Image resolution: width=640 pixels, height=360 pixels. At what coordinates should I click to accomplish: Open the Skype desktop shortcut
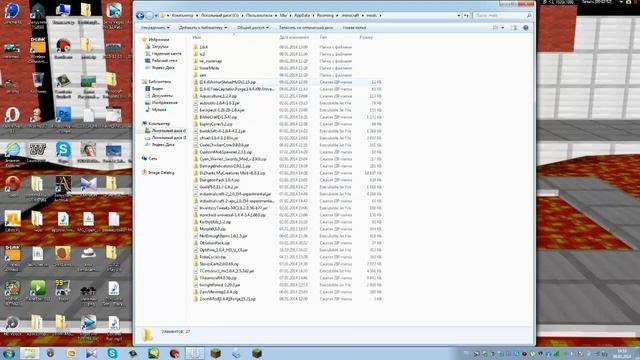(63, 150)
